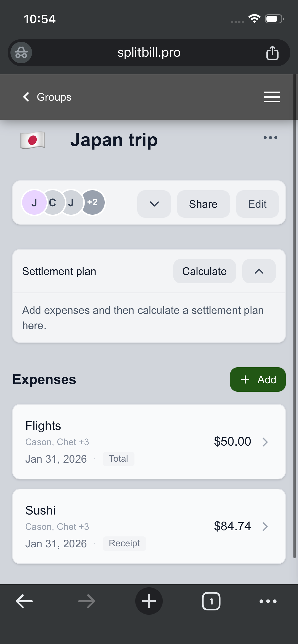Tap the +2 more members avatar

[x=92, y=202]
